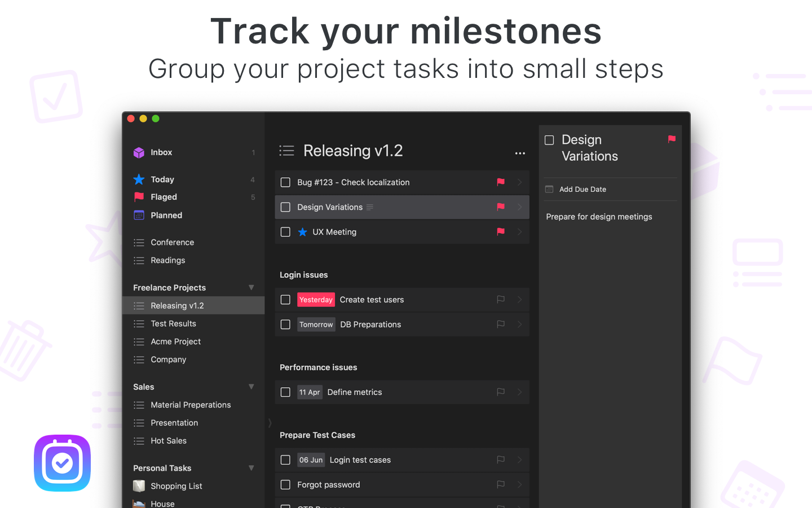Click Add Due Date
Image resolution: width=812 pixels, height=508 pixels.
[582, 189]
